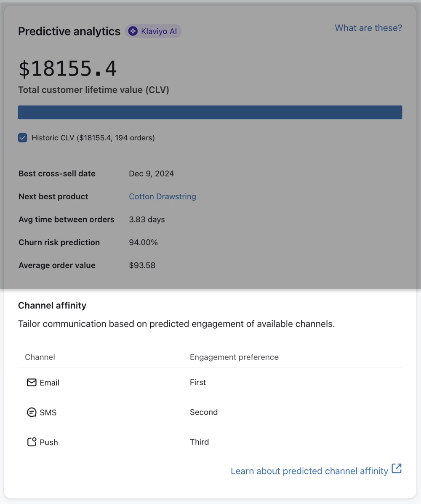Select the Push row's "Third" preference
The height and width of the screenshot is (504, 421).
click(199, 442)
